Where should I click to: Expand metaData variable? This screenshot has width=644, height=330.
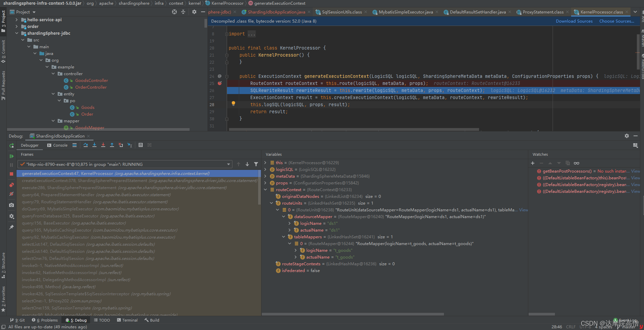click(265, 176)
